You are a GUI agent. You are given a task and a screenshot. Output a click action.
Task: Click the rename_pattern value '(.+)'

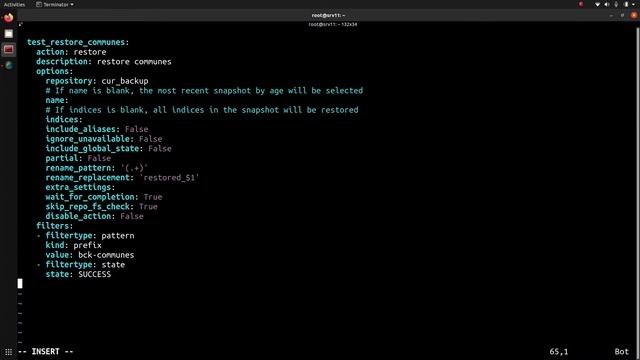pos(134,168)
